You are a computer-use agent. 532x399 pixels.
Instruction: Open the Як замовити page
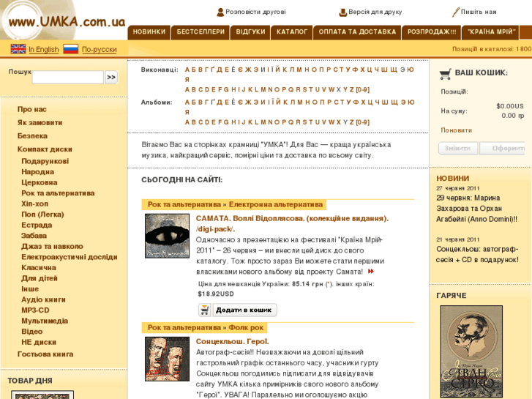(40, 122)
